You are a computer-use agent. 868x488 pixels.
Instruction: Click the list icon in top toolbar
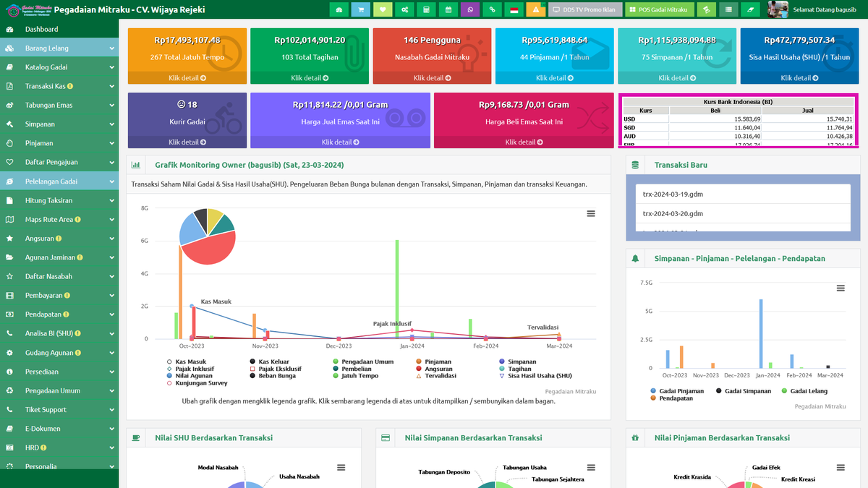[x=728, y=9]
